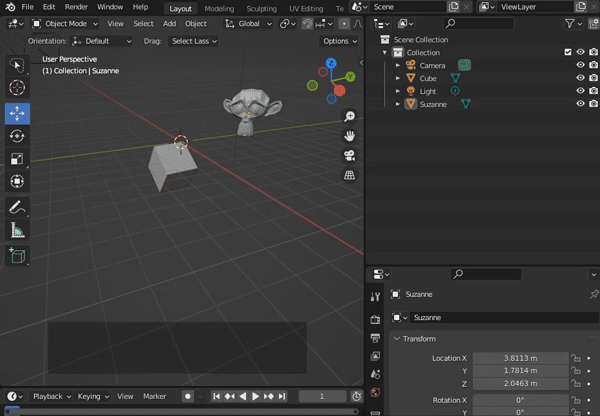600x416 pixels.
Task: Hide Suzanne in viewport
Action: [580, 104]
